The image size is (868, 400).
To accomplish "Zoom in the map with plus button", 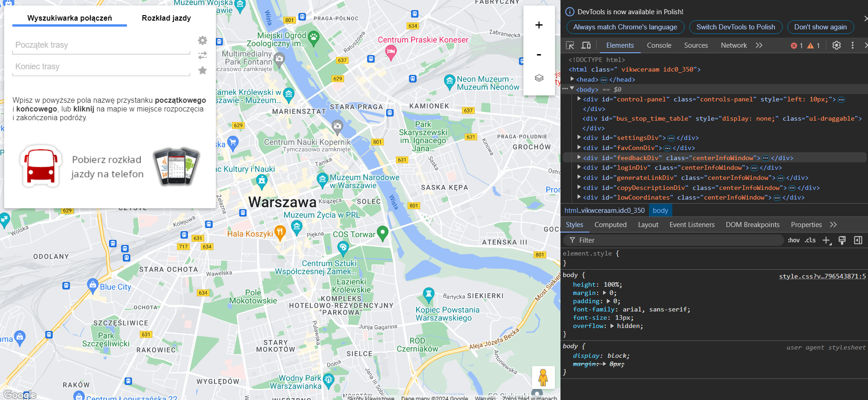I will pyautogui.click(x=539, y=25).
